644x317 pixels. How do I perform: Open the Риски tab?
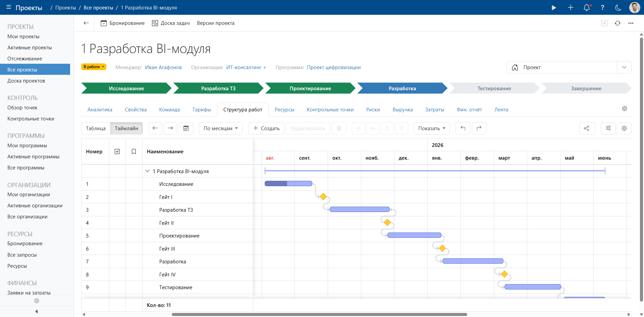pyautogui.click(x=373, y=110)
